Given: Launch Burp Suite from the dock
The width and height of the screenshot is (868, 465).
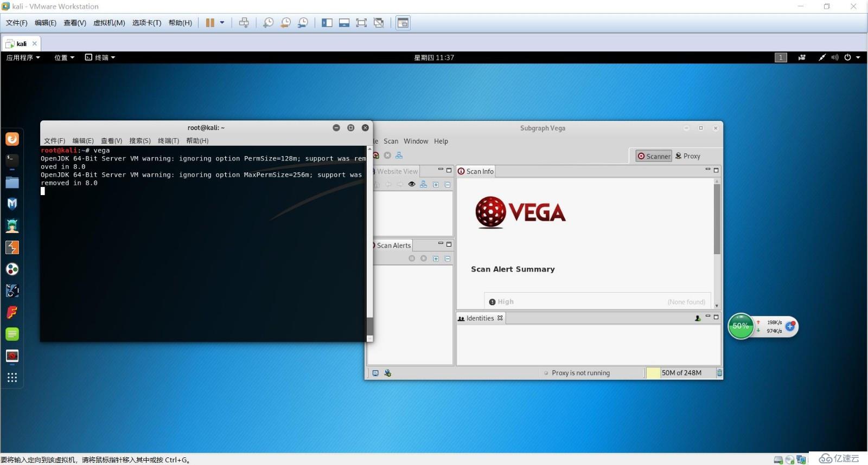Looking at the screenshot, I should pos(12,248).
